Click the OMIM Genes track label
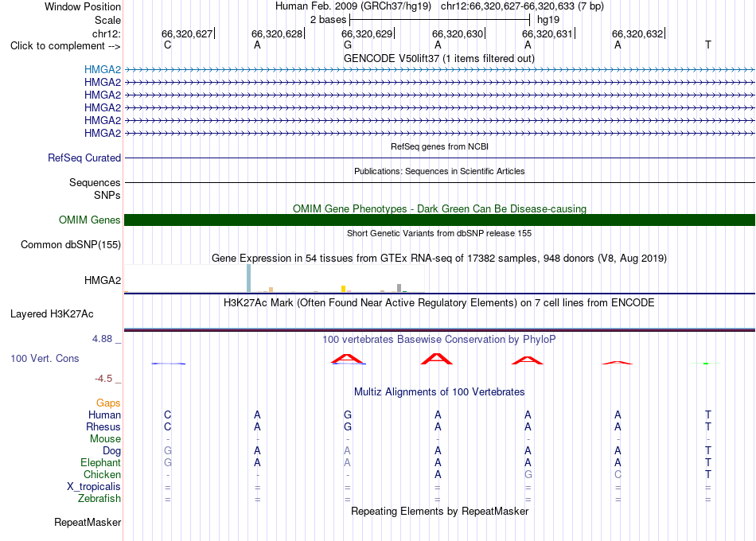 [x=90, y=220]
